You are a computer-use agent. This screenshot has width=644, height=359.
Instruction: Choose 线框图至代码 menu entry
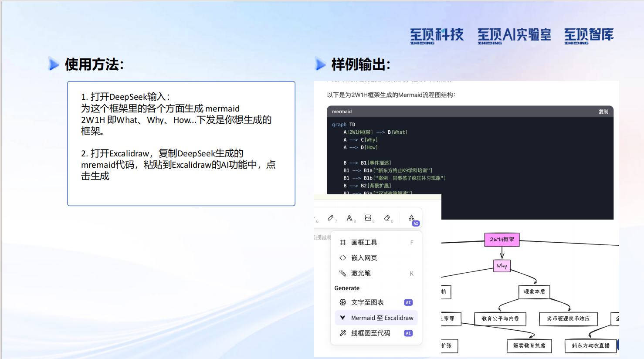click(376, 333)
